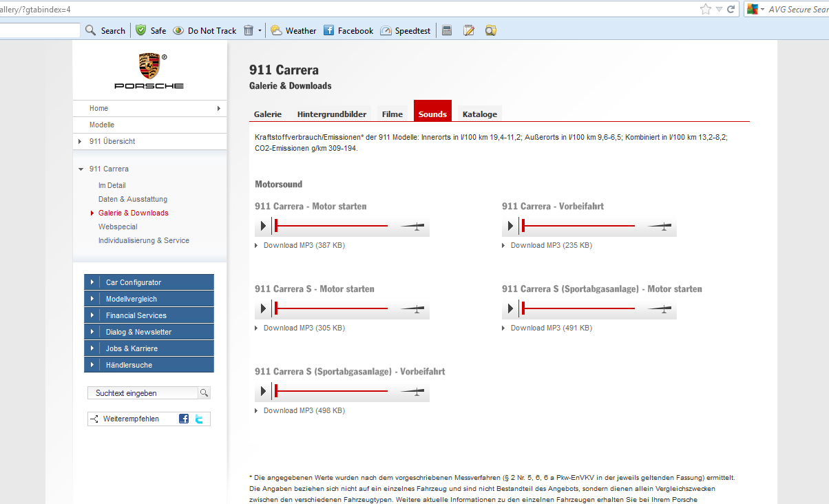Open the folder search toolbar icon

(491, 30)
